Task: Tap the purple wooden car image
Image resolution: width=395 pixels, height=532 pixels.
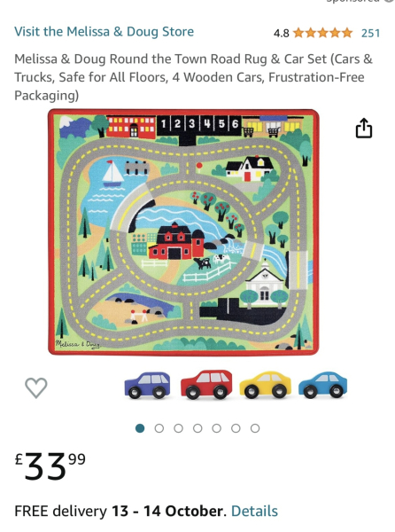Action: tap(147, 385)
